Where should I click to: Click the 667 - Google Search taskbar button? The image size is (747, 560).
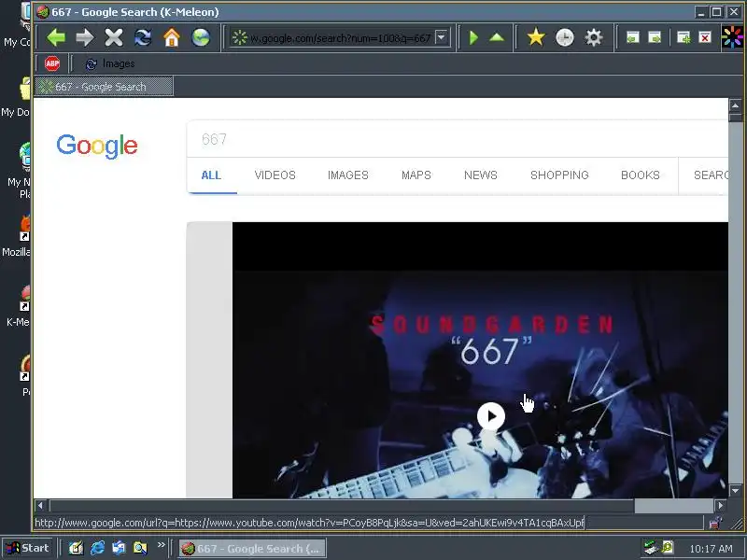point(252,549)
